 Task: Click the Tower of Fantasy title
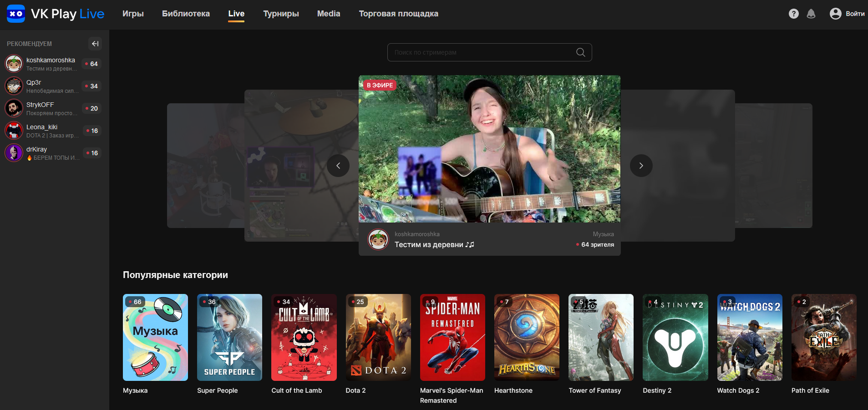(x=595, y=390)
